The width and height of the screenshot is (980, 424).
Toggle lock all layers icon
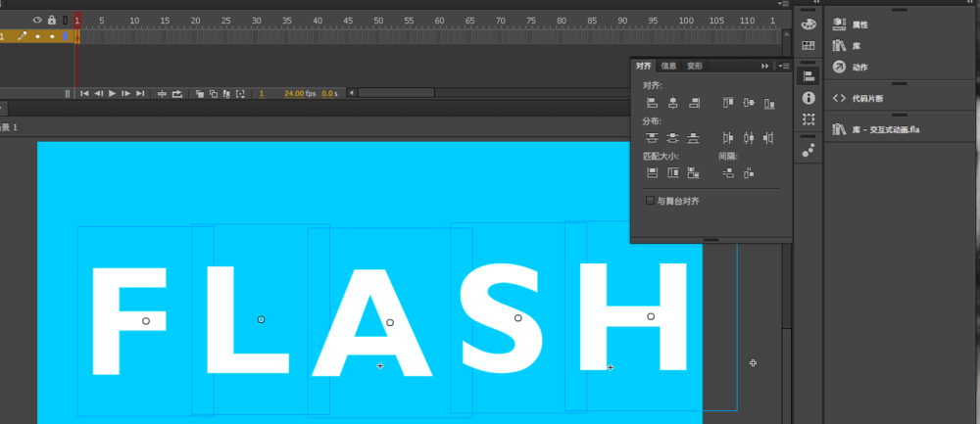pyautogui.click(x=52, y=20)
